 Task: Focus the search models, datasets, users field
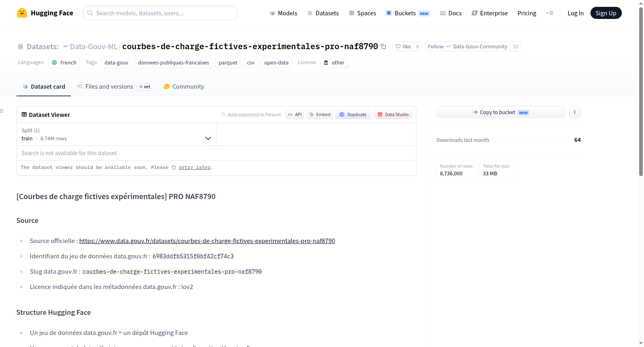pyautogui.click(x=160, y=13)
